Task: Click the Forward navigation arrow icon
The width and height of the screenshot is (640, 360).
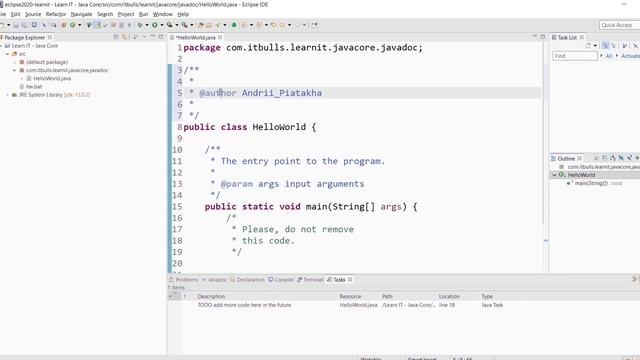Action: point(298,25)
